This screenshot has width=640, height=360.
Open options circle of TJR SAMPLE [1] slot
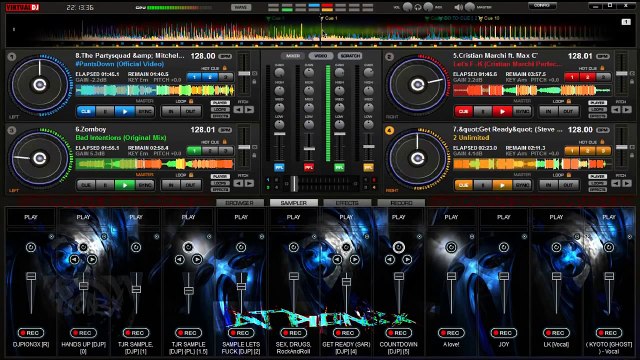pos(156,236)
